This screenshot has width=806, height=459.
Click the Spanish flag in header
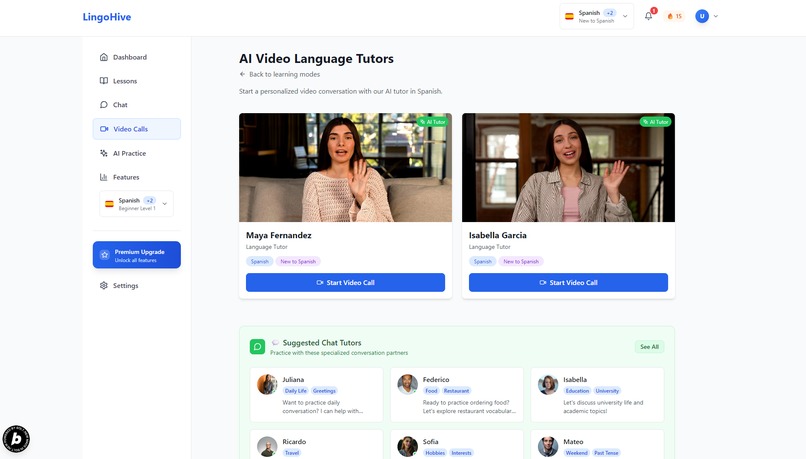point(570,16)
